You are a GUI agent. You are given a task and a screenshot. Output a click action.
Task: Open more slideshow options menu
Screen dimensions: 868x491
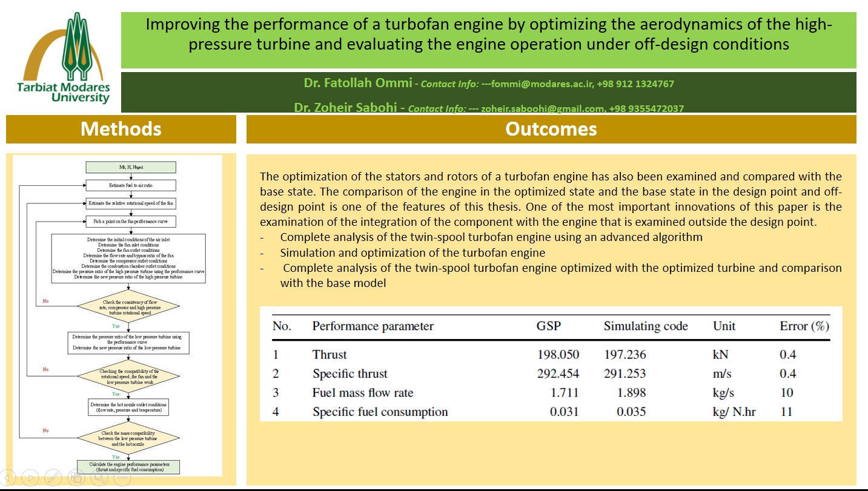tap(122, 478)
